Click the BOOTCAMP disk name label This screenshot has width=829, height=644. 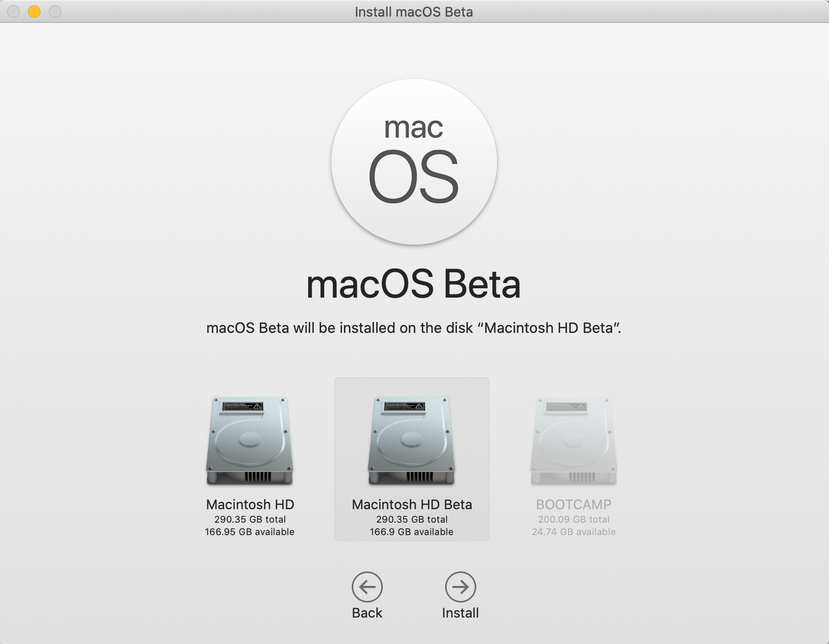[574, 505]
